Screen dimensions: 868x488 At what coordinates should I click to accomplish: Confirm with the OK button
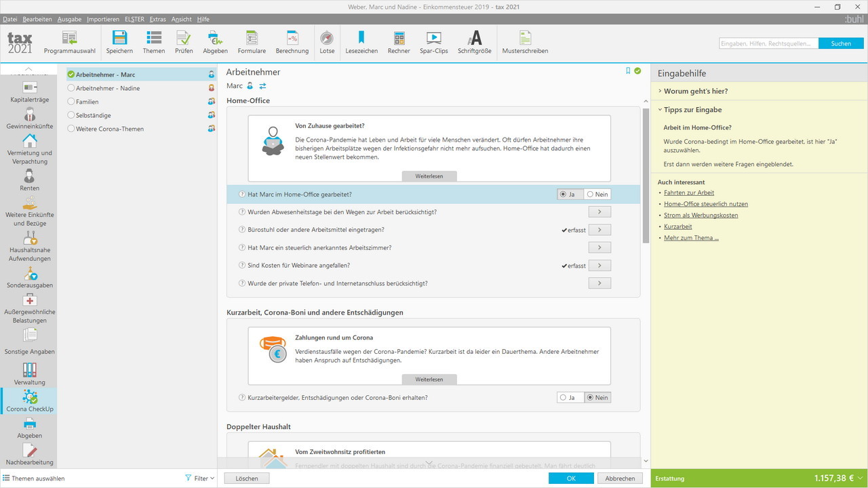pos(571,479)
